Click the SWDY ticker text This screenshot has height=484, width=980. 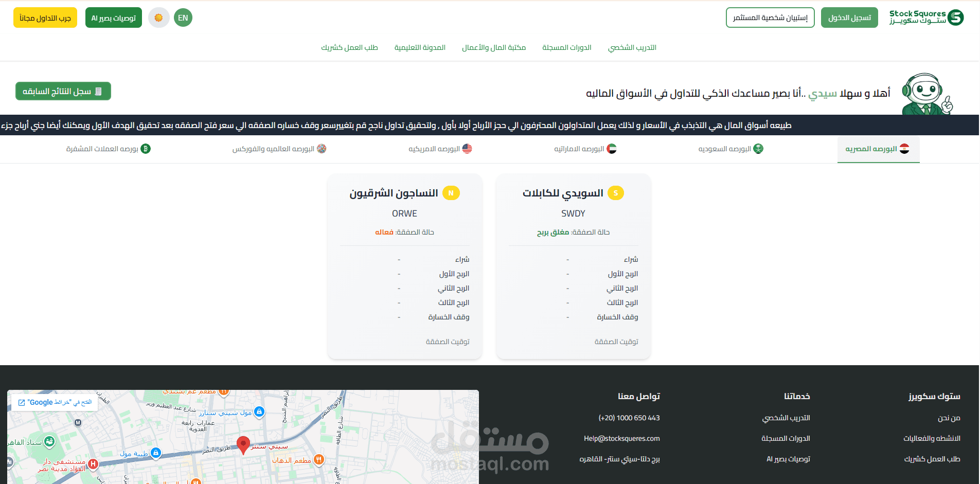coord(573,213)
